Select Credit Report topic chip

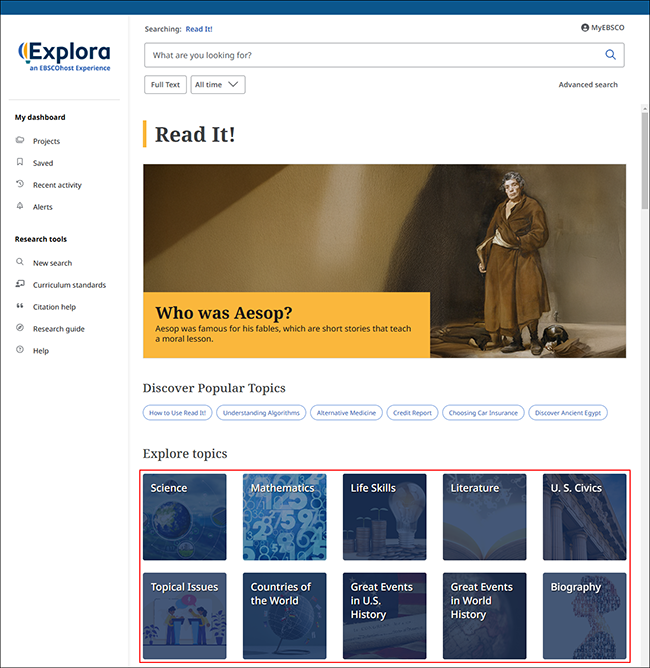coord(412,412)
